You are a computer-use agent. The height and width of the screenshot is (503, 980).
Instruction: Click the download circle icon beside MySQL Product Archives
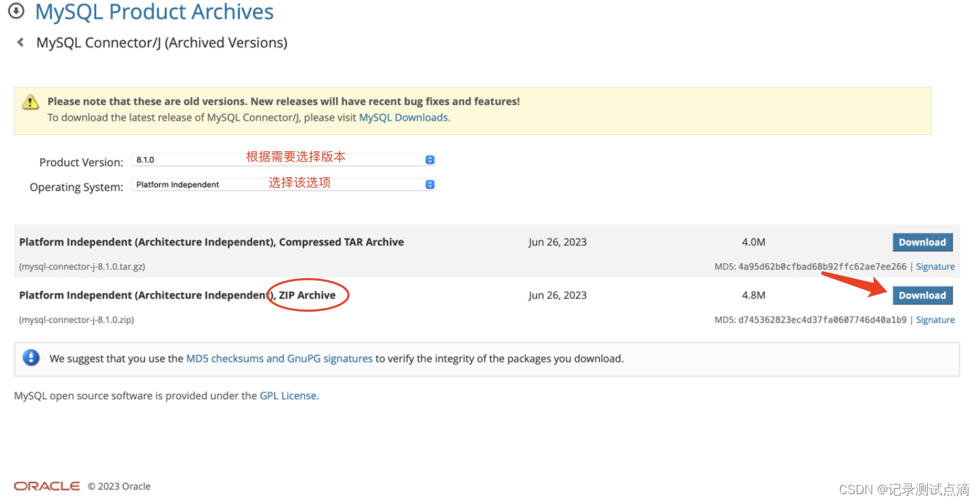tap(16, 12)
